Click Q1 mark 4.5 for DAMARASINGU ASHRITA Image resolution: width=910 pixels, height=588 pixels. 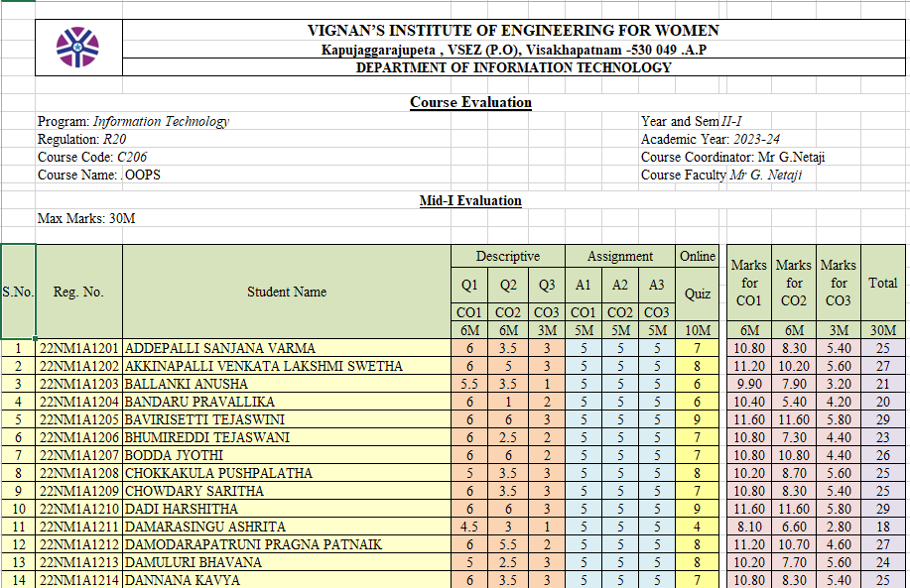[469, 527]
